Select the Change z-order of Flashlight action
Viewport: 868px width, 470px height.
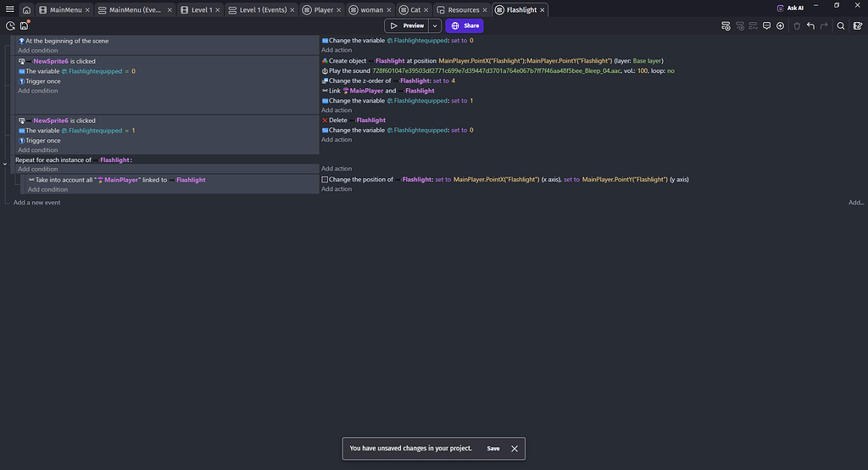pyautogui.click(x=388, y=81)
